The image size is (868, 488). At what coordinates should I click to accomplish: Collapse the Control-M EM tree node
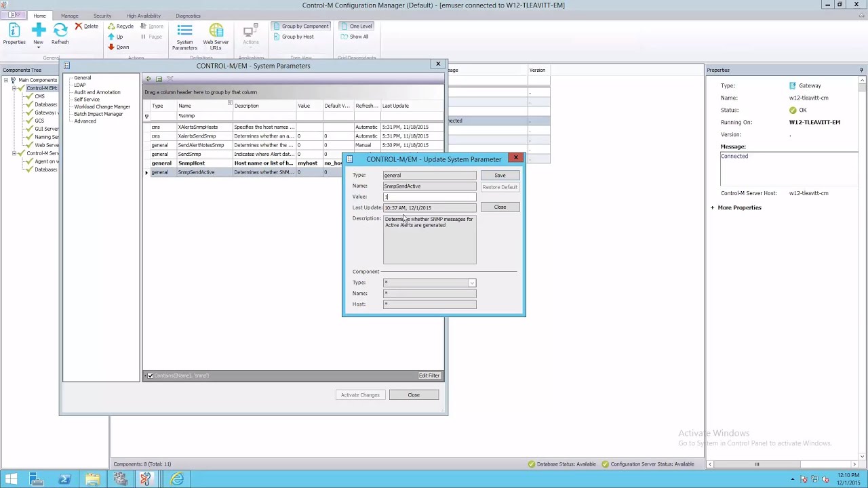pyautogui.click(x=14, y=88)
